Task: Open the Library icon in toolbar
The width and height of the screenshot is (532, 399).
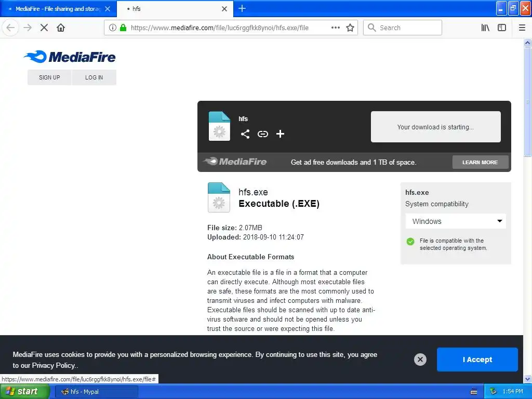Action: (x=485, y=28)
